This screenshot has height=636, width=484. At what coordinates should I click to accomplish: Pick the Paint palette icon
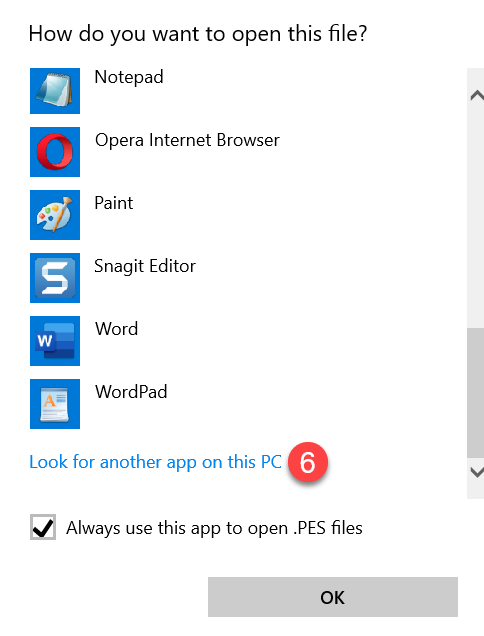(55, 215)
